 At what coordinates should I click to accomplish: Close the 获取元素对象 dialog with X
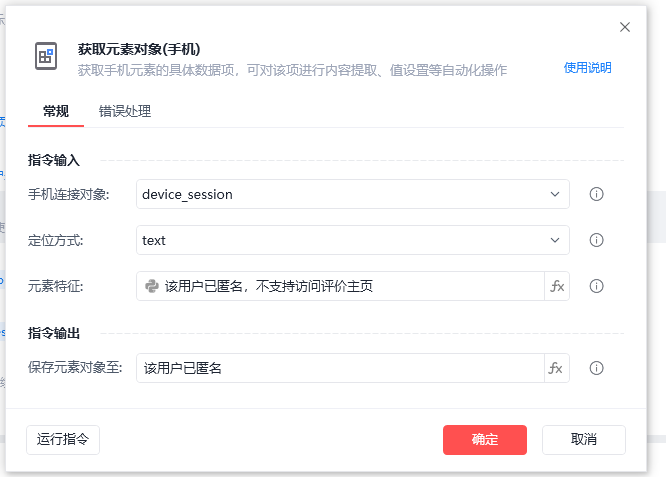(625, 27)
